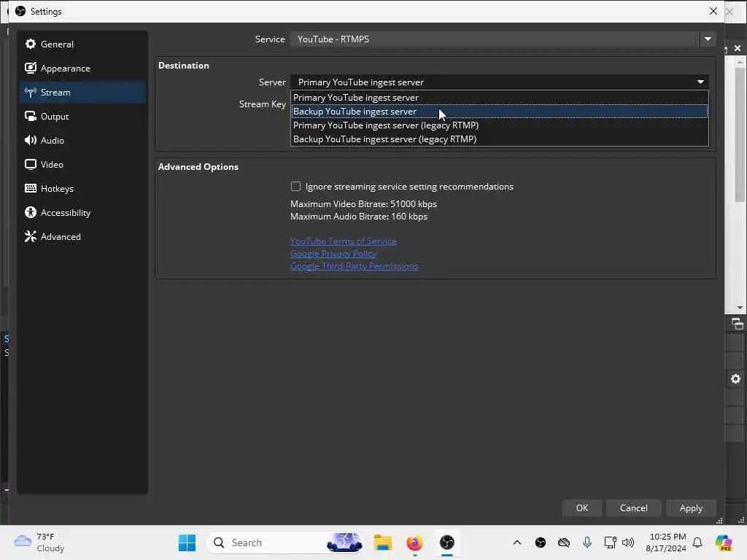Open the weather widget showing Cloudy
The height and width of the screenshot is (560, 747).
[x=39, y=542]
